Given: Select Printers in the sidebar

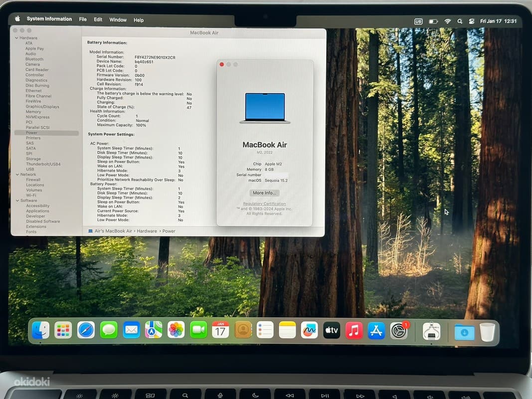Looking at the screenshot, I should [x=33, y=138].
